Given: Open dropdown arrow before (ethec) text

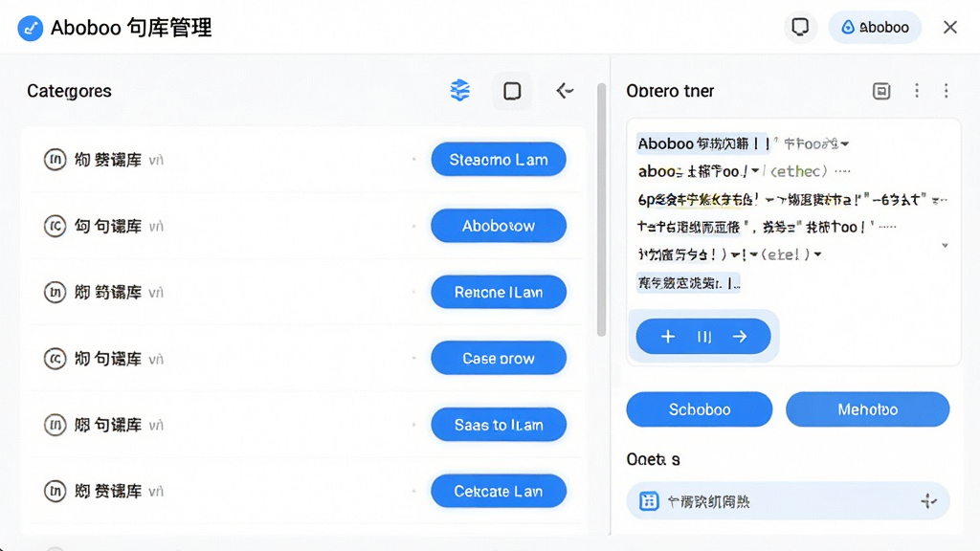Looking at the screenshot, I should click(x=756, y=170).
